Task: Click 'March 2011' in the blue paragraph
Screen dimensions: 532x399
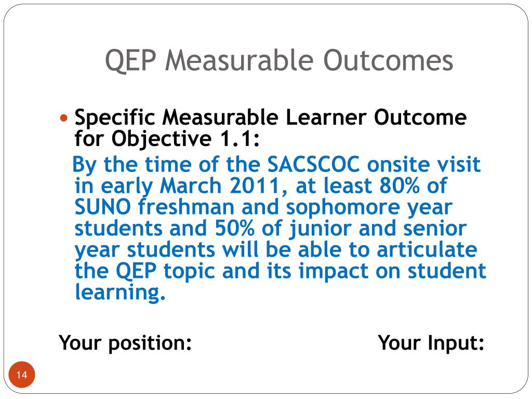Action: [x=220, y=186]
